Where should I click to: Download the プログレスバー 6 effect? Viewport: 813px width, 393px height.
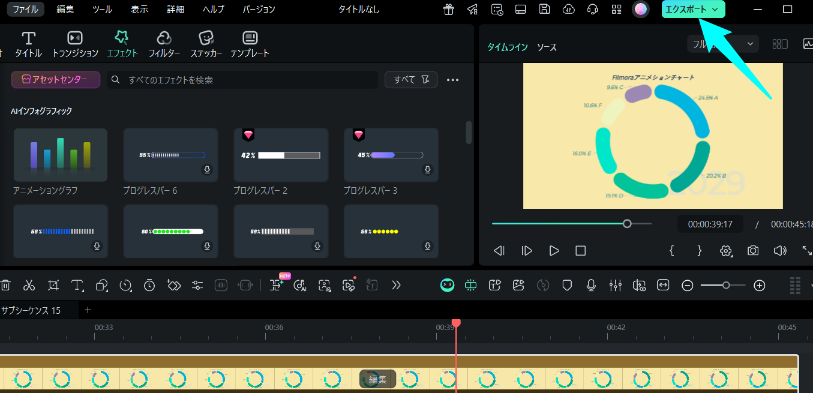[x=207, y=170]
